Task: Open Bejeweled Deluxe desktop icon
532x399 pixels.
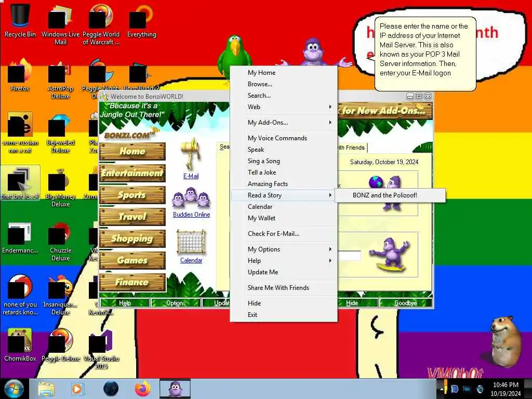Action: pos(60,133)
